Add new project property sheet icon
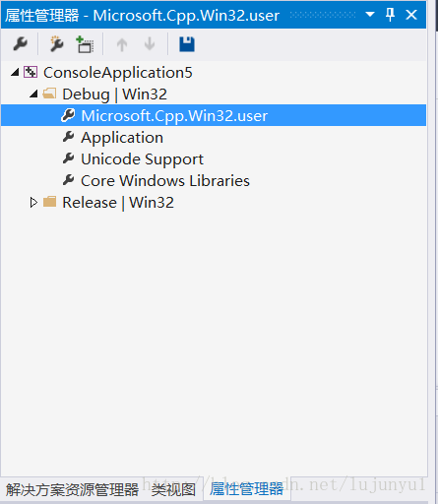This screenshot has width=438, height=504. [x=56, y=44]
